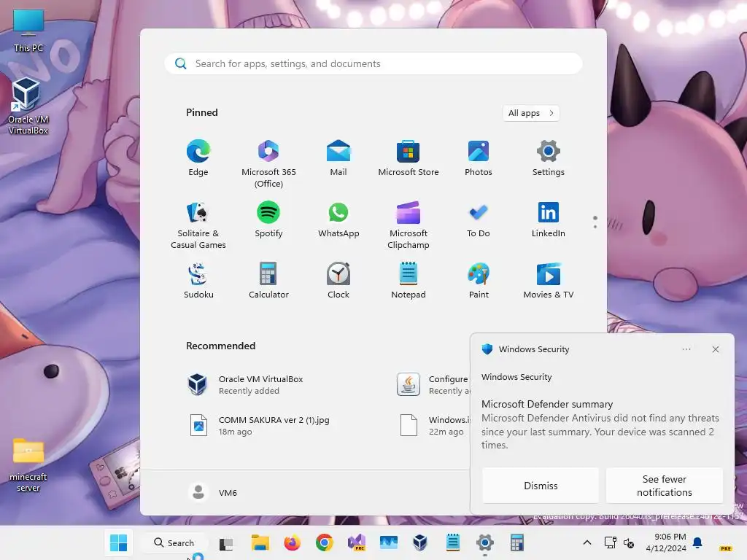Viewport: 747px width, 560px height.
Task: Open recommended Windows file from 22m ago
Action: pos(433,425)
